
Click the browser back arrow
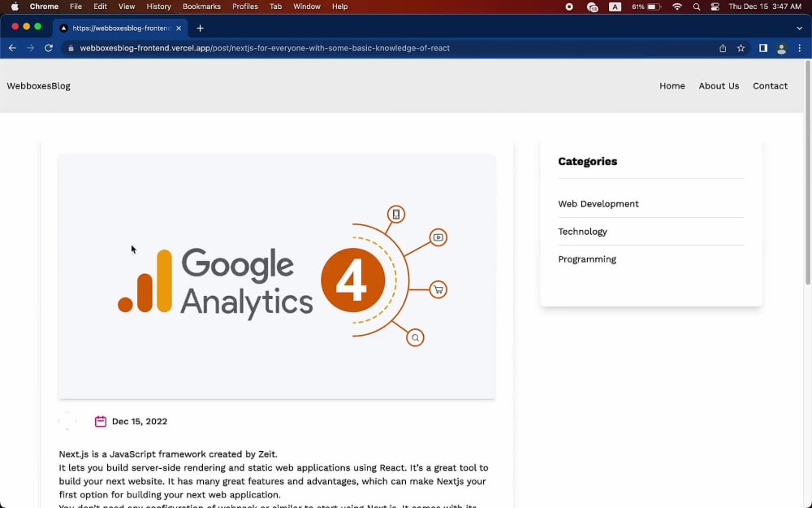[12, 48]
